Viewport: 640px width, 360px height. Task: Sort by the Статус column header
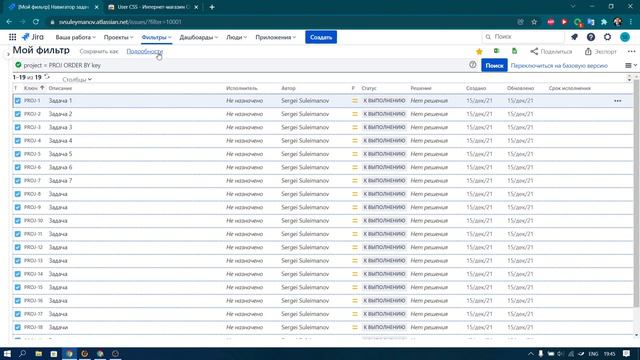(369, 88)
